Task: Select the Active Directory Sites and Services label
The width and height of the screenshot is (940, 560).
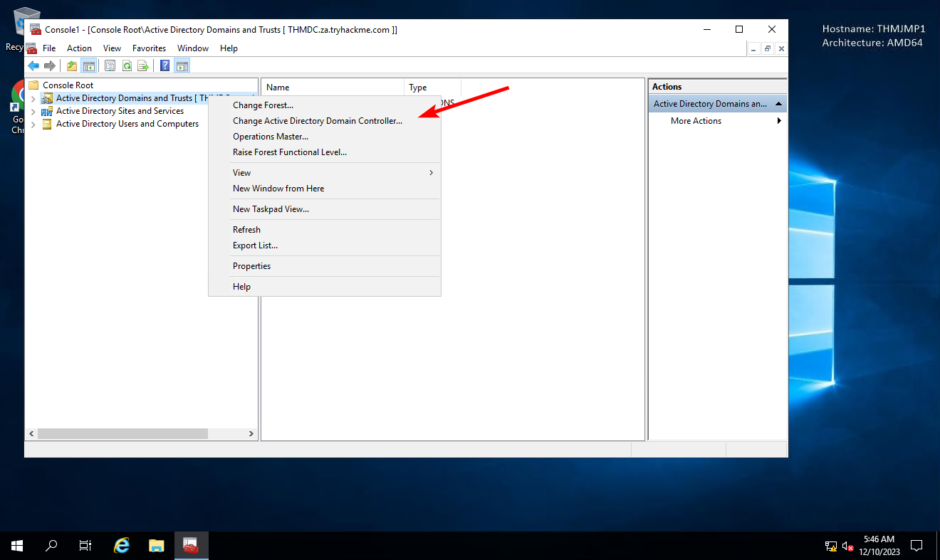Action: click(120, 111)
